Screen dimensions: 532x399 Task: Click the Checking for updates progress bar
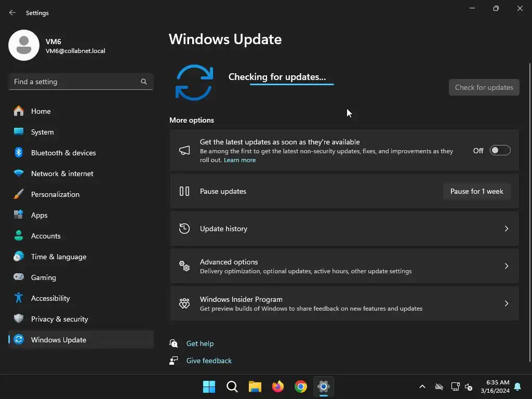[x=292, y=84]
